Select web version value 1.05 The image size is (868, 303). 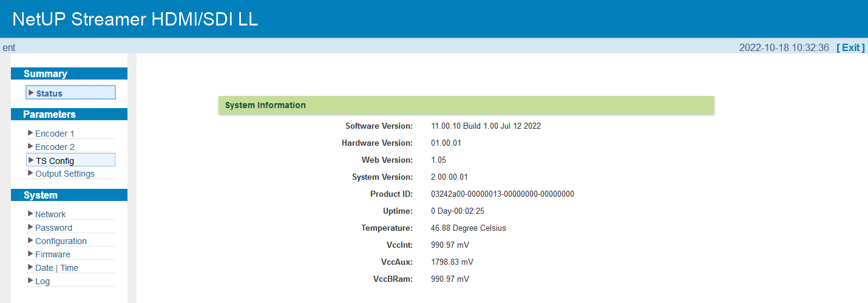click(x=438, y=160)
